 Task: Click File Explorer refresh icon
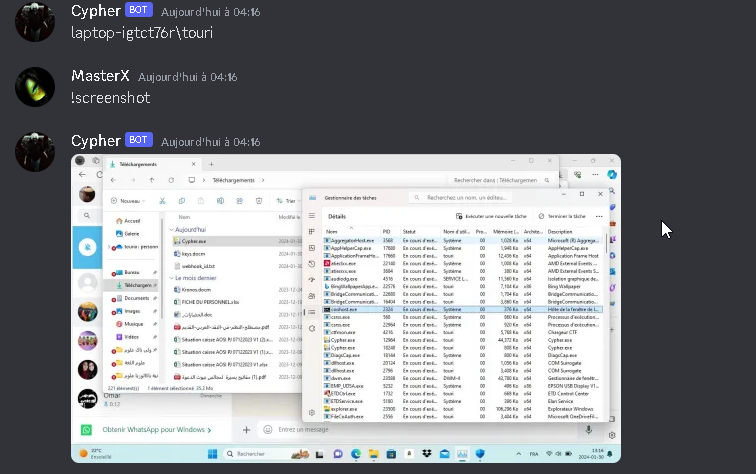(171, 180)
